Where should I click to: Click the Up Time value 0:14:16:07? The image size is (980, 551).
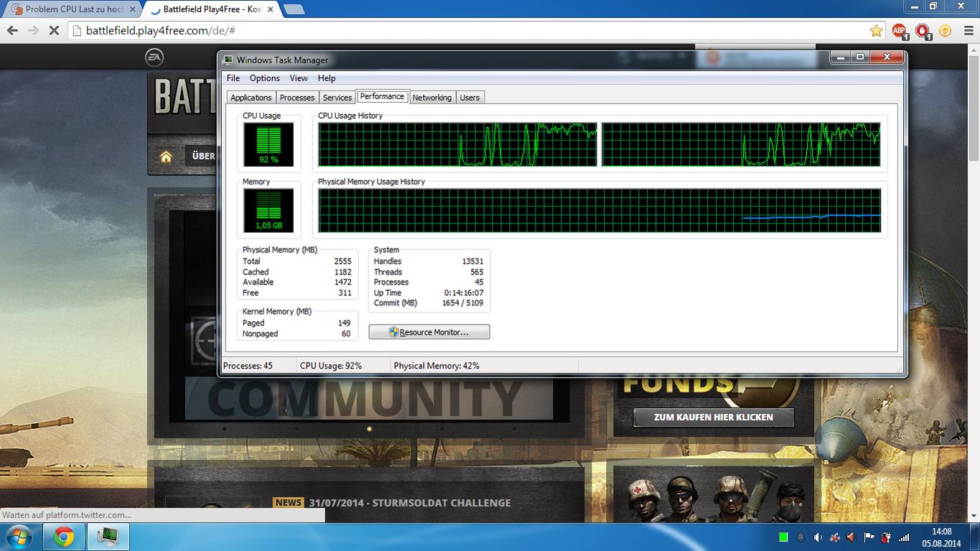click(464, 293)
